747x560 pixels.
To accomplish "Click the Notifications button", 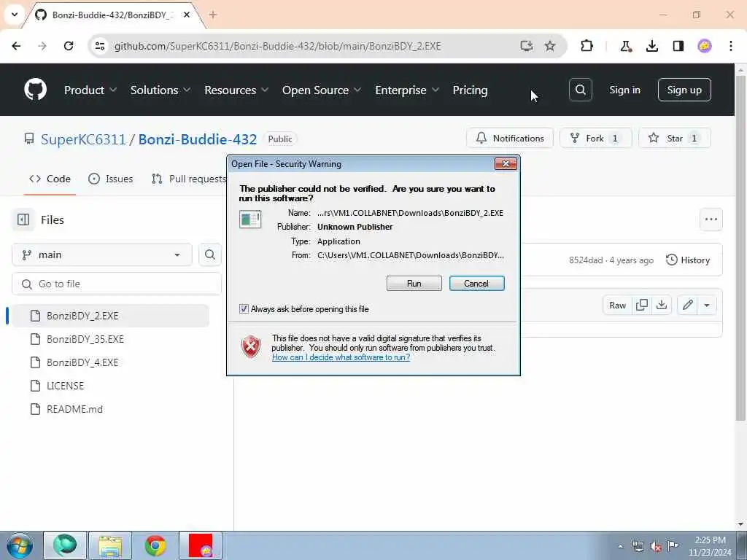I will 510,138.
